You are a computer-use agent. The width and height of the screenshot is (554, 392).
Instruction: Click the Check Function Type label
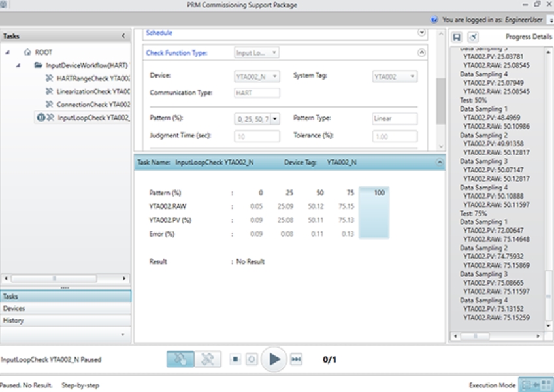point(176,53)
